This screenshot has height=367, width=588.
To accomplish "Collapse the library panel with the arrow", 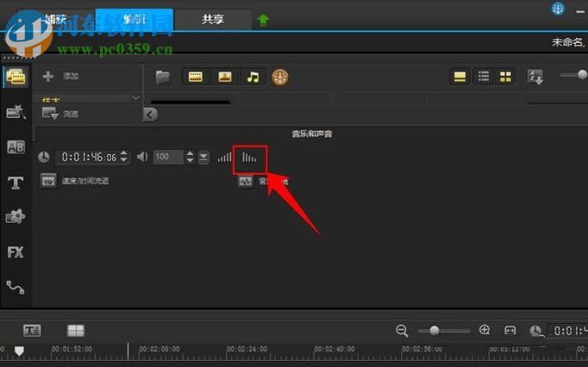I will [150, 115].
